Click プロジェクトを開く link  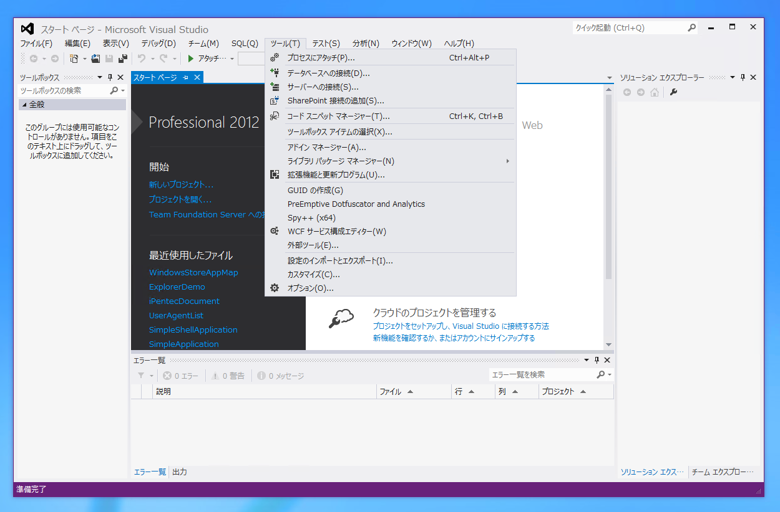pyautogui.click(x=180, y=200)
